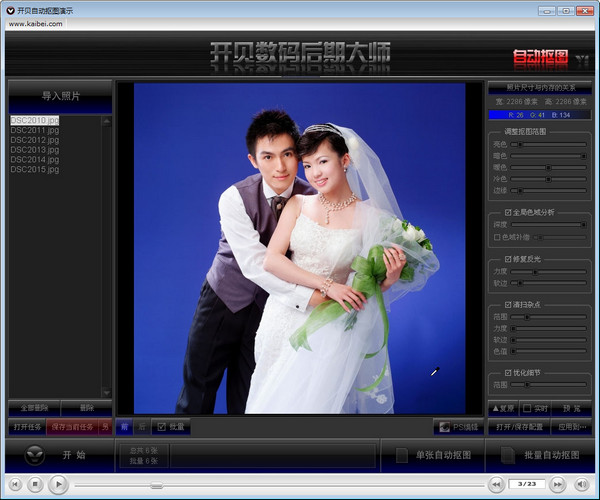Toggle the 全局色域分析 checkbox
The height and width of the screenshot is (500, 600).
point(508,213)
